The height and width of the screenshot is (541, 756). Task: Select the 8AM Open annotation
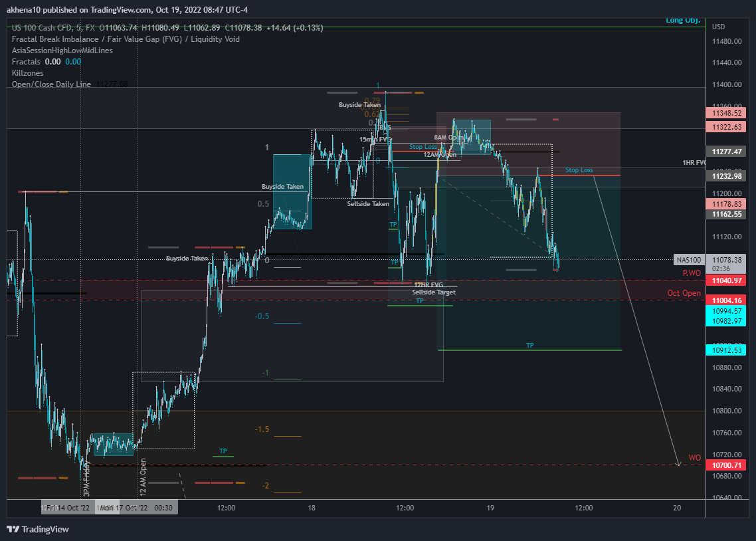(449, 138)
